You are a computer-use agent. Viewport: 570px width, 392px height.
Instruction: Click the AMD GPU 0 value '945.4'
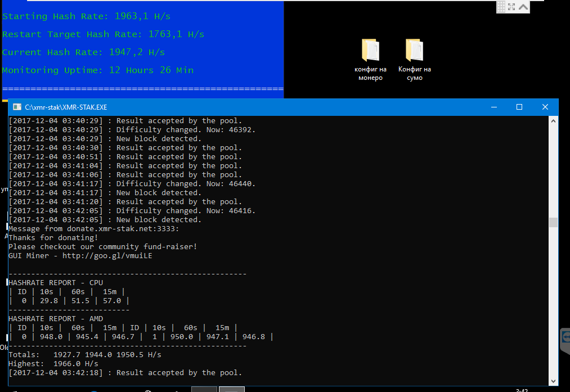click(x=87, y=337)
